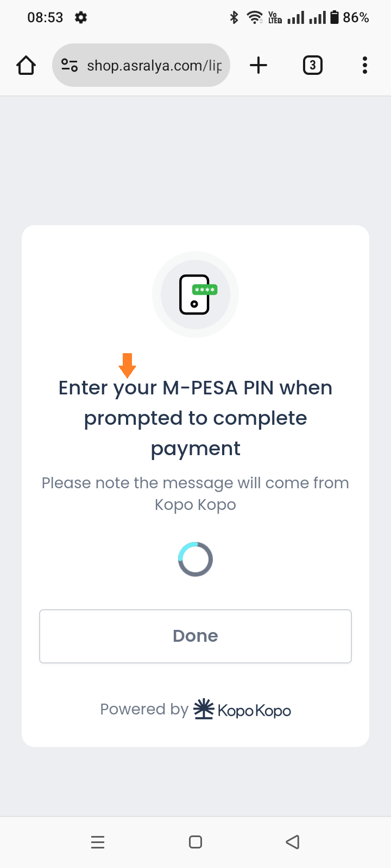Screen dimensions: 391x868
Task: Tap the home icon in the browser toolbar
Action: pyautogui.click(x=26, y=65)
